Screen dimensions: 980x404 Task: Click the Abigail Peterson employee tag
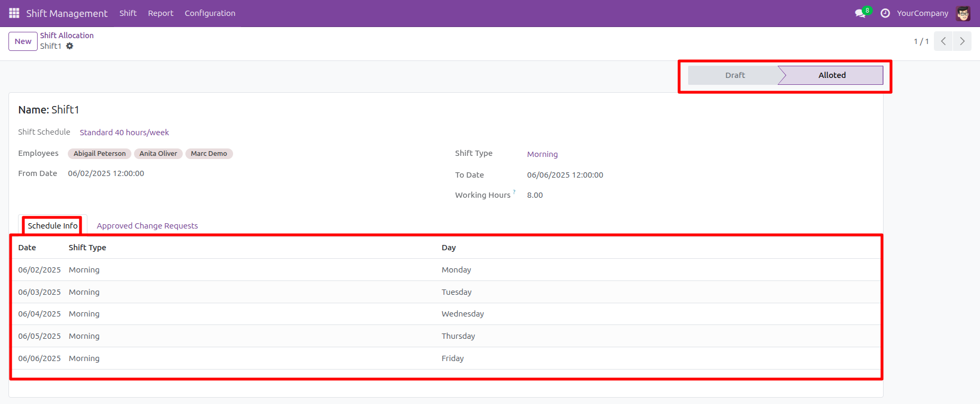(100, 154)
